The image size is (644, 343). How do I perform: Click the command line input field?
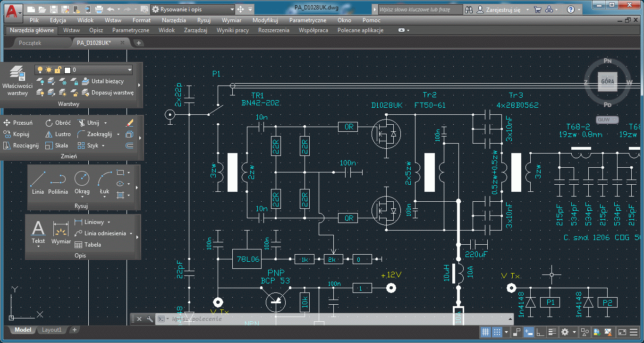pyautogui.click(x=283, y=319)
